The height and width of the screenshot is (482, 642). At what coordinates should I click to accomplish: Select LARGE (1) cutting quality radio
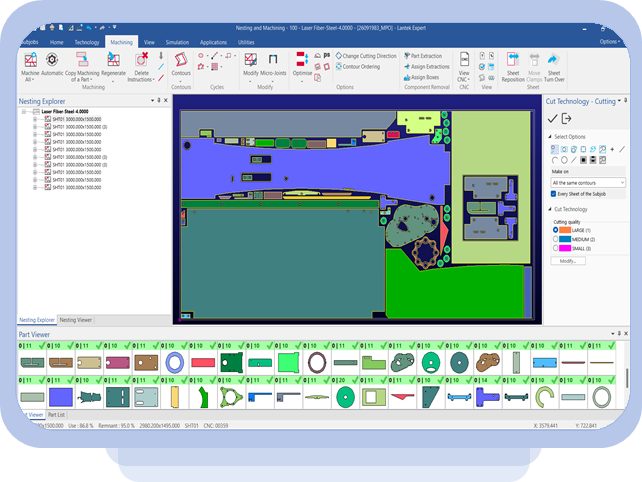pyautogui.click(x=555, y=230)
